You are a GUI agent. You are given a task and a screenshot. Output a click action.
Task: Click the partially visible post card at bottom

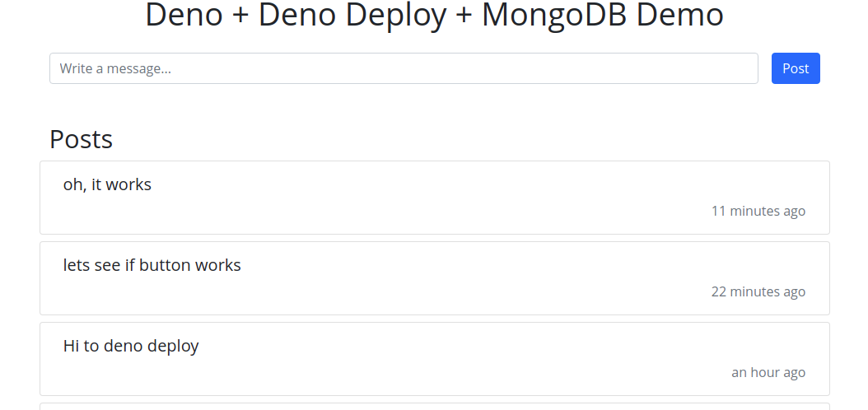[435, 407]
